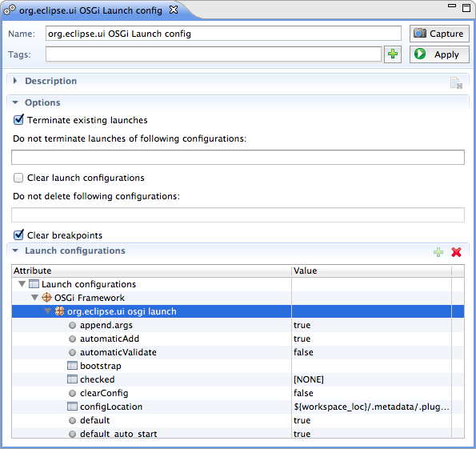This screenshot has height=449, width=476.
Task: Click the configLocation table icon
Action: pos(72,406)
